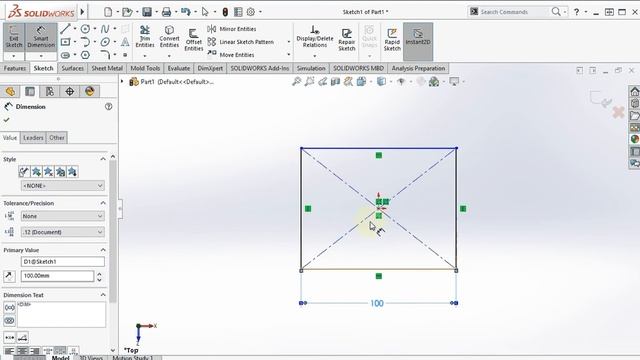Switch to the Evaluate tab
640x360 pixels.
coord(179,68)
